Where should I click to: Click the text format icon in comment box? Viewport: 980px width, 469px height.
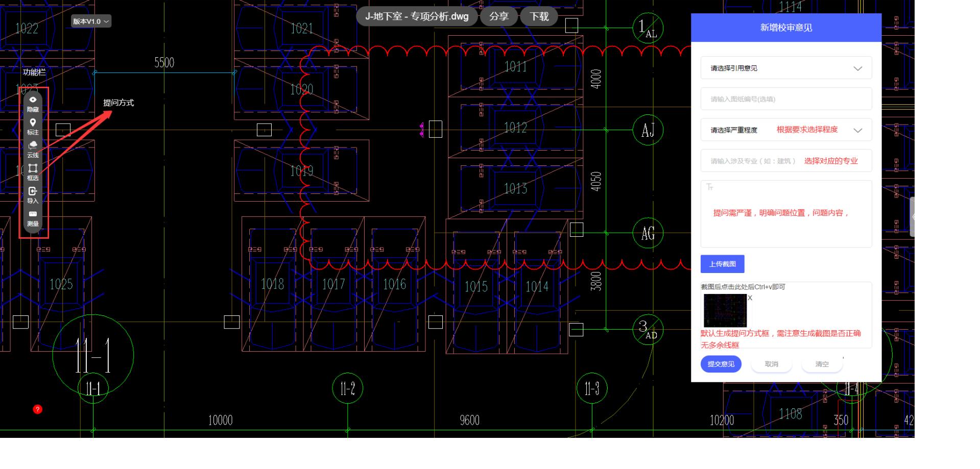tap(710, 187)
